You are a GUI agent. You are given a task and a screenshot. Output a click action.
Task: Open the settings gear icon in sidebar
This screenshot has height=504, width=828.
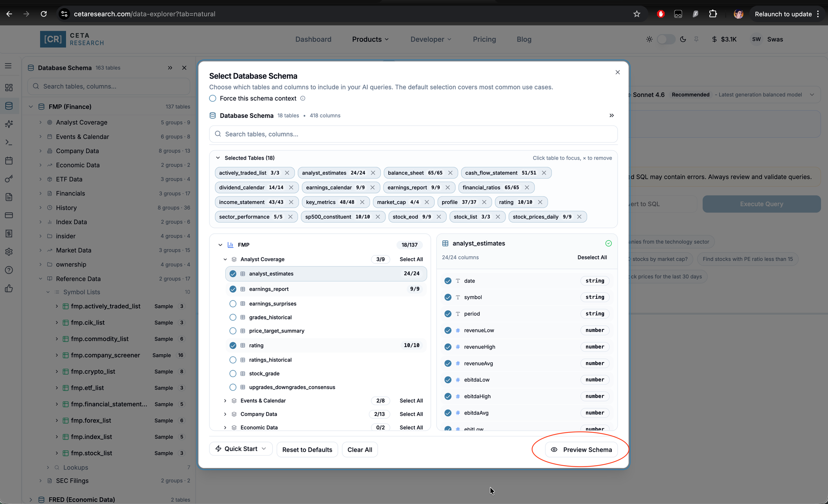pyautogui.click(x=9, y=252)
